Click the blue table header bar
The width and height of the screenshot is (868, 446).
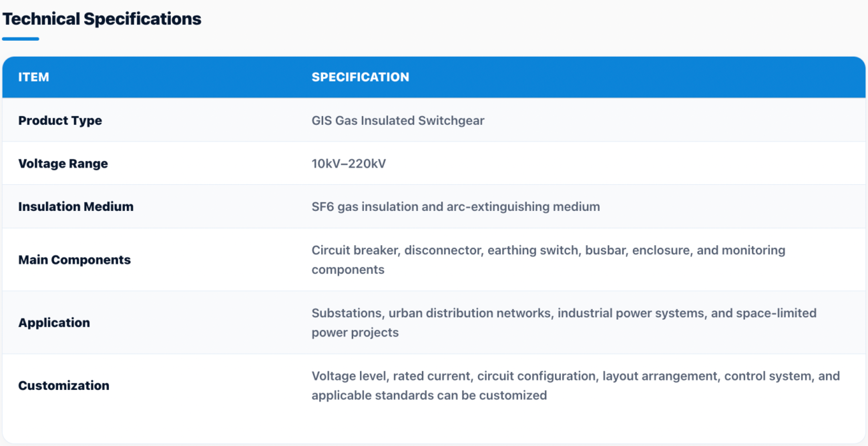tap(434, 77)
